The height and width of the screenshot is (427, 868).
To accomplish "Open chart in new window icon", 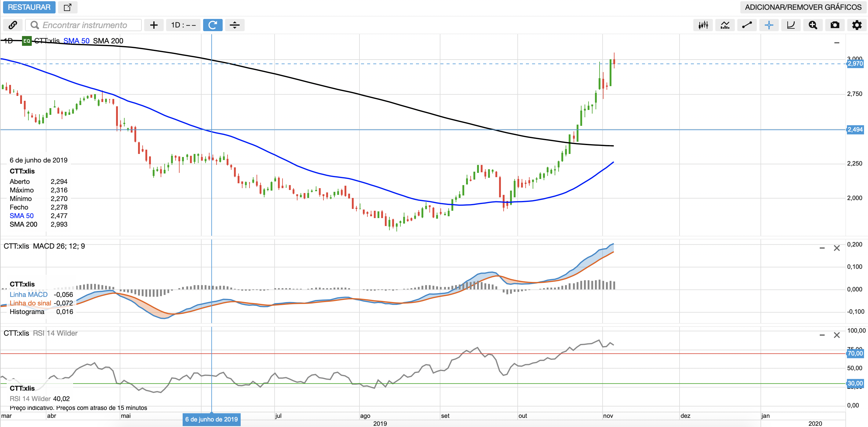I will (x=67, y=7).
